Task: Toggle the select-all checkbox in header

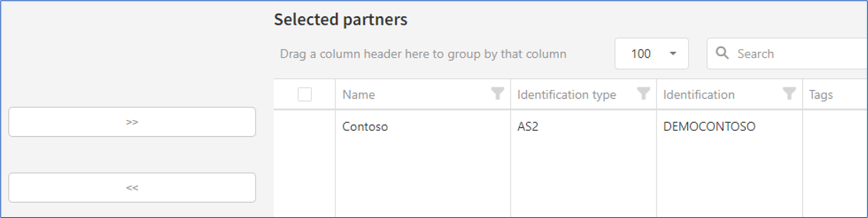Action: click(305, 94)
